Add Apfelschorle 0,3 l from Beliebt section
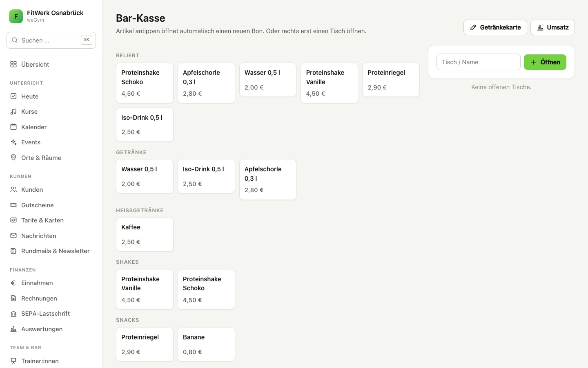This screenshot has width=588, height=368. [206, 83]
